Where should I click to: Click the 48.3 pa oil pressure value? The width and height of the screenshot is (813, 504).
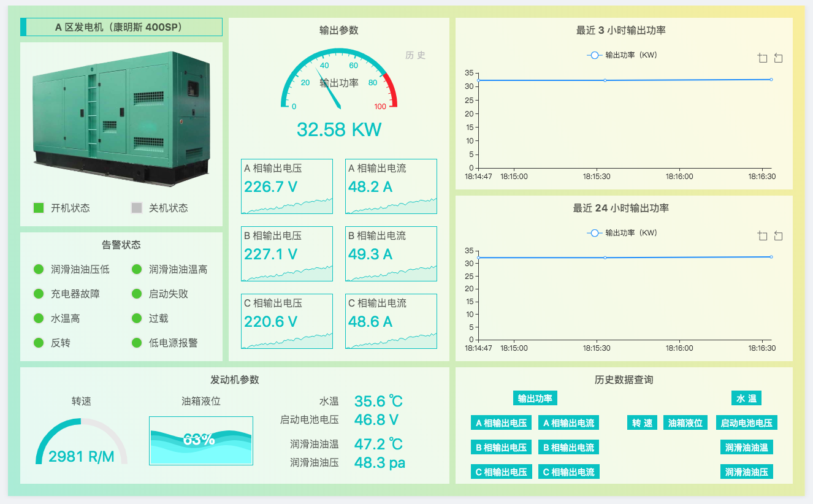pos(380,462)
